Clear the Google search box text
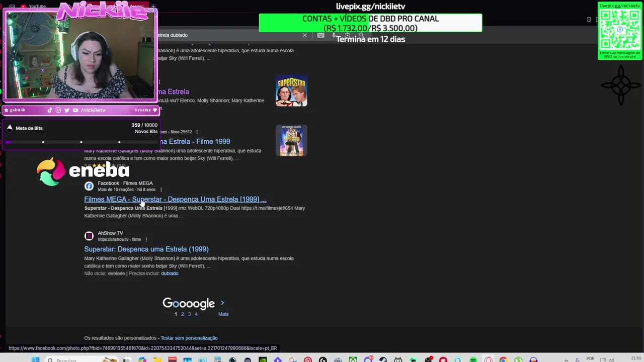This screenshot has height=362, width=644. [x=304, y=35]
